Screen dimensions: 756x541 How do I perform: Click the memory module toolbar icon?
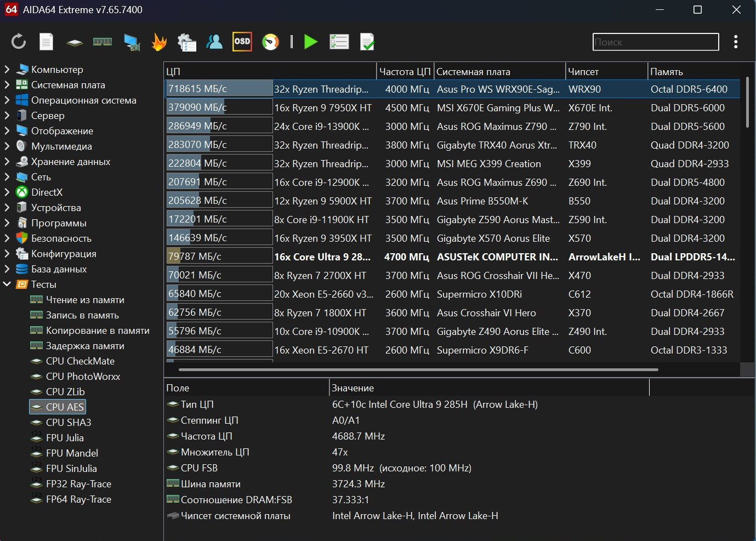tap(103, 42)
